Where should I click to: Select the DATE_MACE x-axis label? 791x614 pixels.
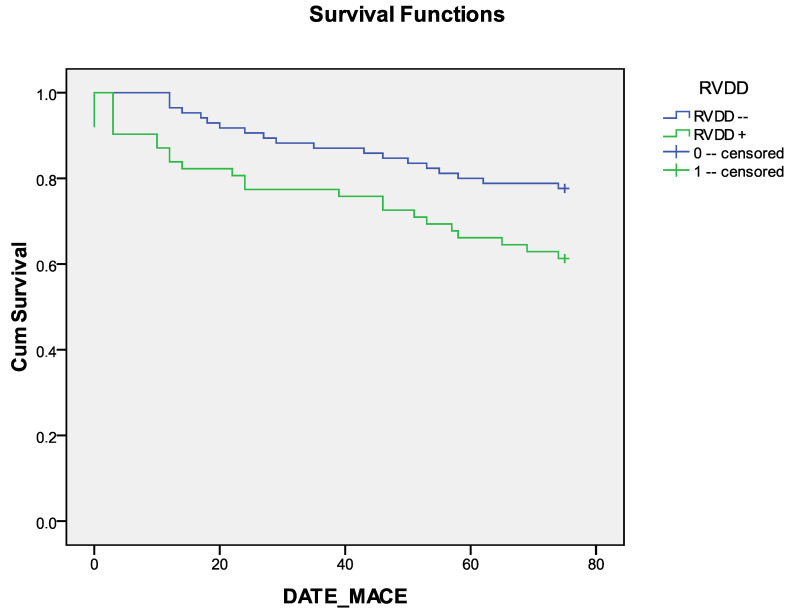(x=345, y=596)
